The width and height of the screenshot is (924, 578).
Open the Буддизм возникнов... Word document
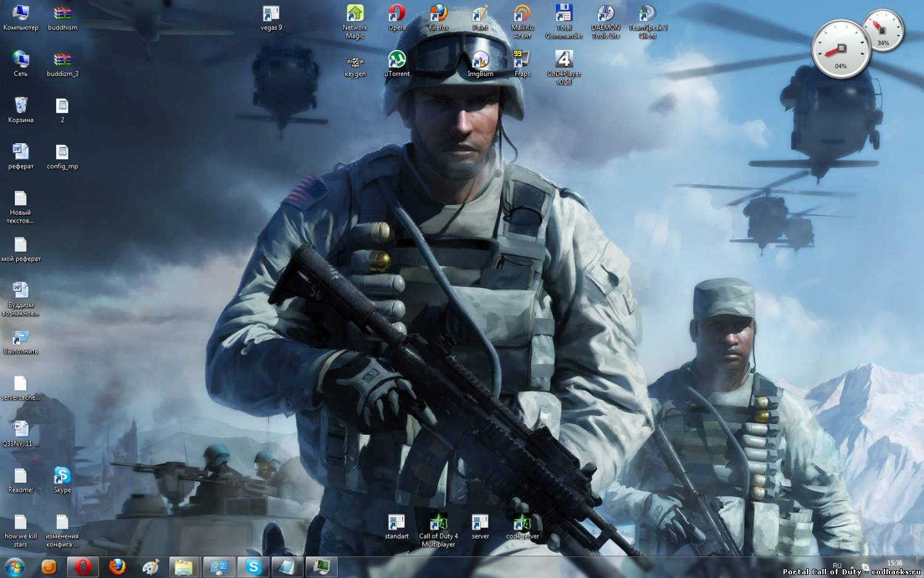point(20,299)
